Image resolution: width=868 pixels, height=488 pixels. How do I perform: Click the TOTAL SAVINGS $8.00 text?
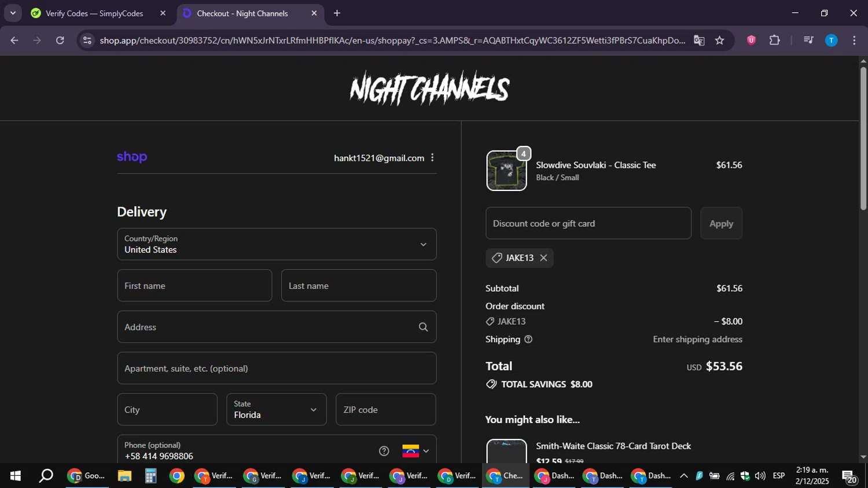coord(546,384)
